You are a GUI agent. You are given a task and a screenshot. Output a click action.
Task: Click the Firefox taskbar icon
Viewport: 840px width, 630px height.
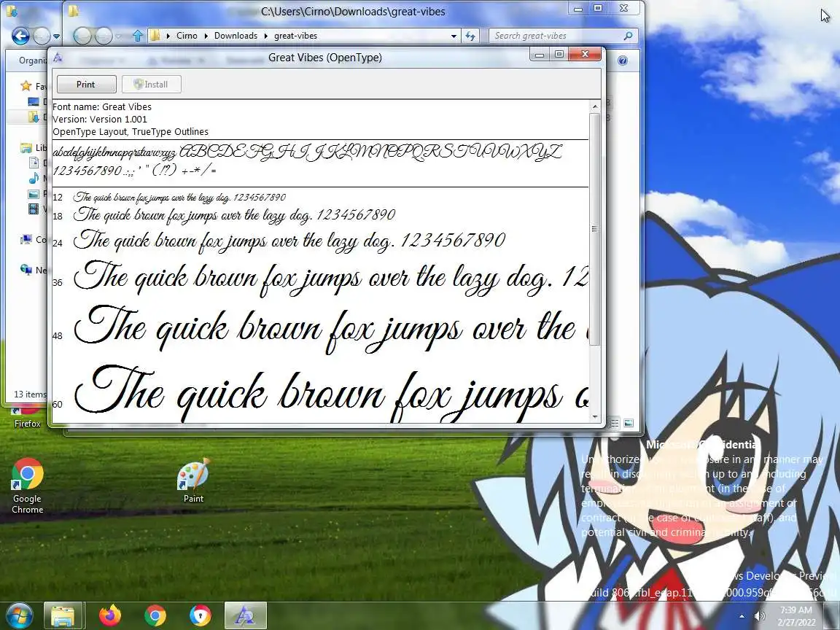coord(110,615)
